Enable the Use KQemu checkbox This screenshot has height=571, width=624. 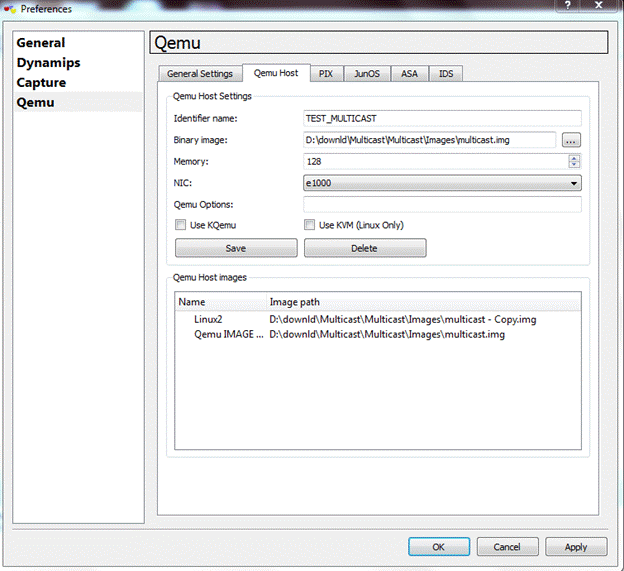coord(181,225)
